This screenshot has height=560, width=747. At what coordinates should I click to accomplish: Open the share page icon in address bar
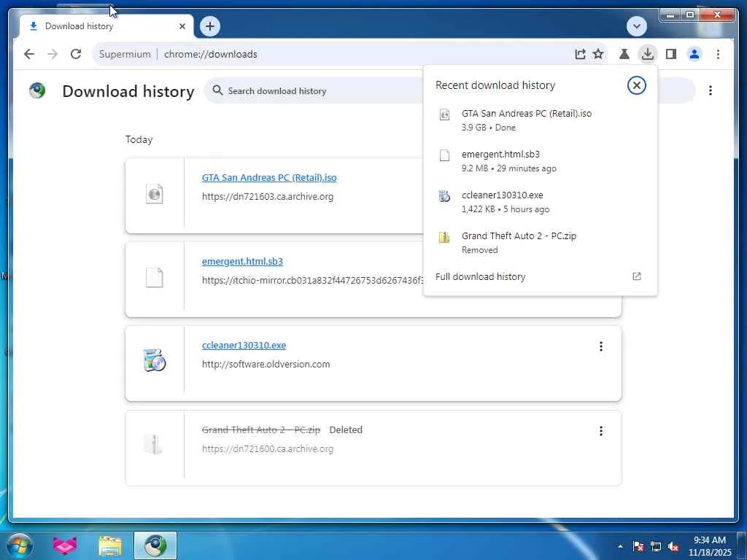pos(580,54)
